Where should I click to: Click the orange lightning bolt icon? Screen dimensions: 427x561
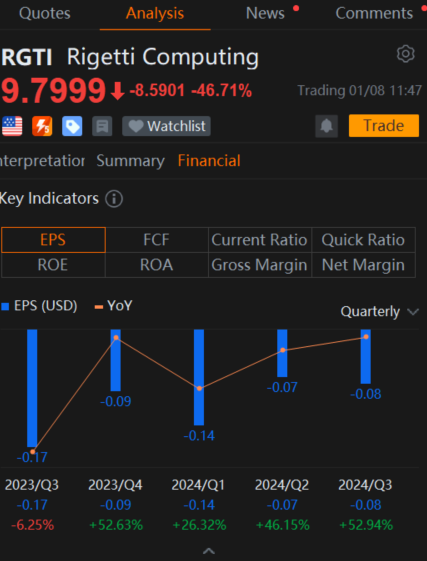(42, 126)
